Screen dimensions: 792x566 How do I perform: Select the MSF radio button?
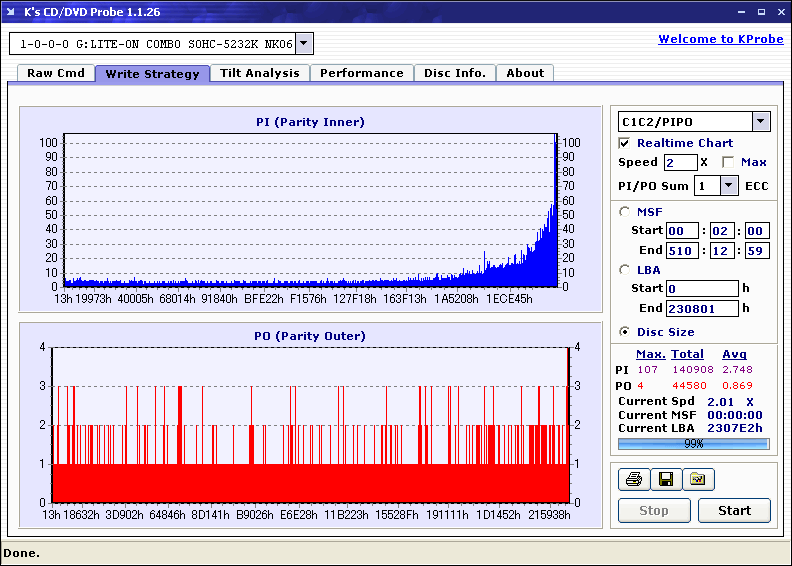coord(625,211)
